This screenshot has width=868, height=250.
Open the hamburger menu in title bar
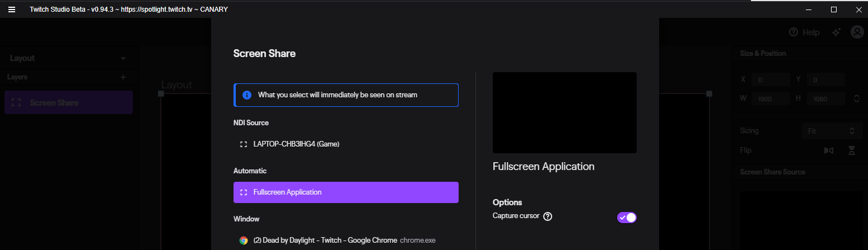point(11,10)
